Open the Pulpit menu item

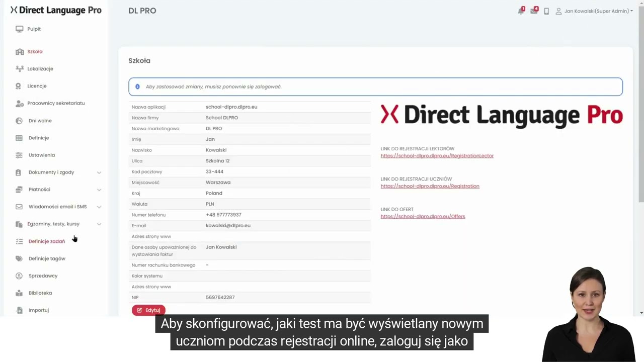click(34, 29)
